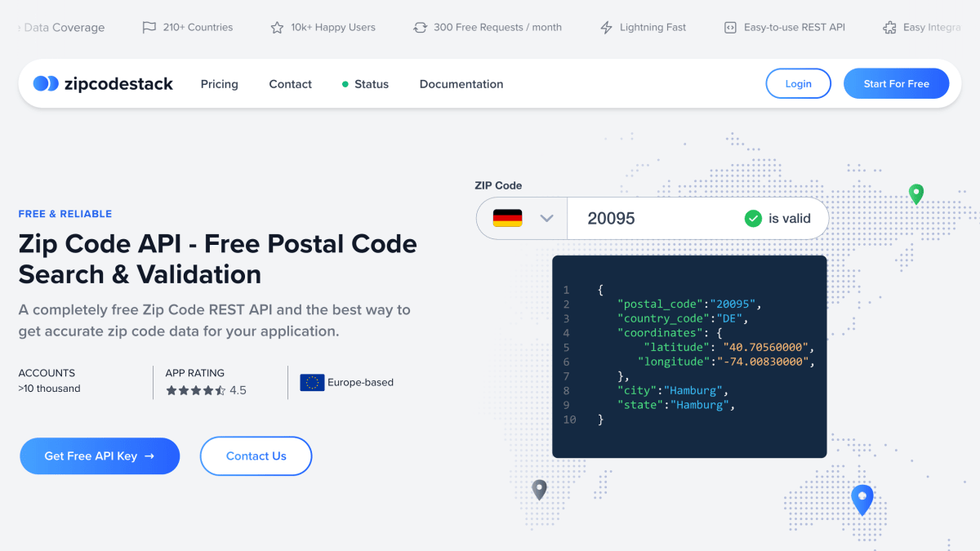
Task: Click the "Easy-to-use REST API" text
Action: (795, 27)
